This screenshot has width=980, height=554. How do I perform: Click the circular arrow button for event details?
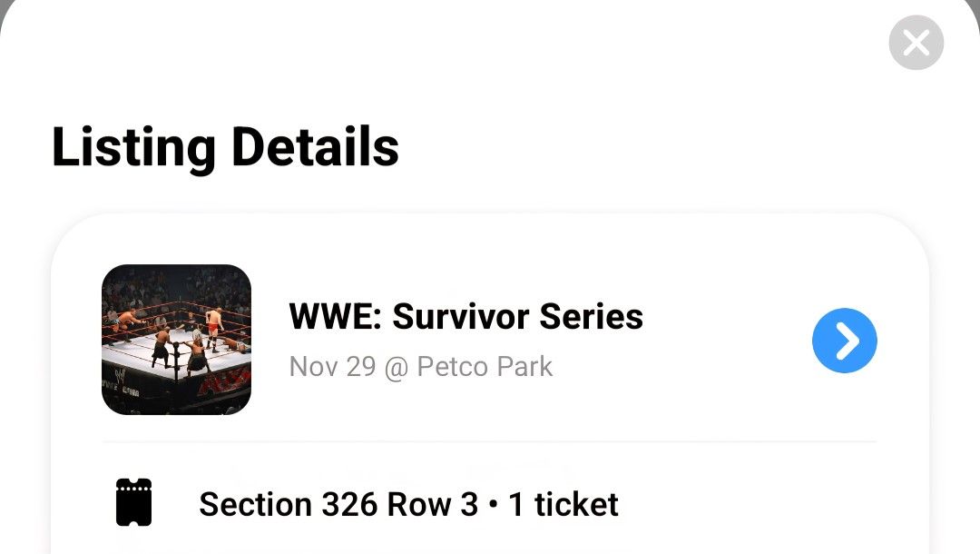(x=844, y=340)
